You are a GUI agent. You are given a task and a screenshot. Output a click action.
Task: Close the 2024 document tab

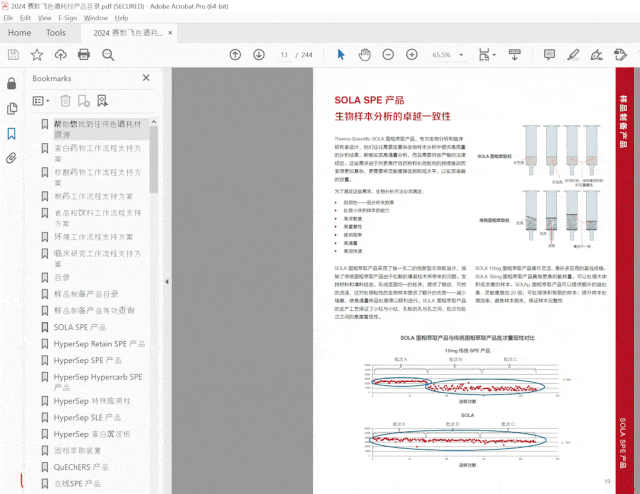click(170, 33)
